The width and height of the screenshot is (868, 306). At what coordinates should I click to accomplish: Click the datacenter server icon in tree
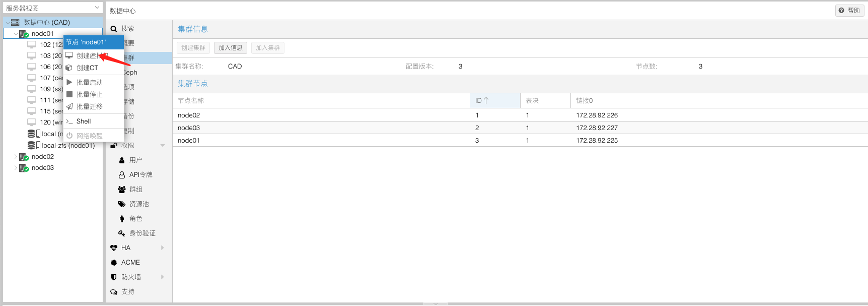point(15,22)
